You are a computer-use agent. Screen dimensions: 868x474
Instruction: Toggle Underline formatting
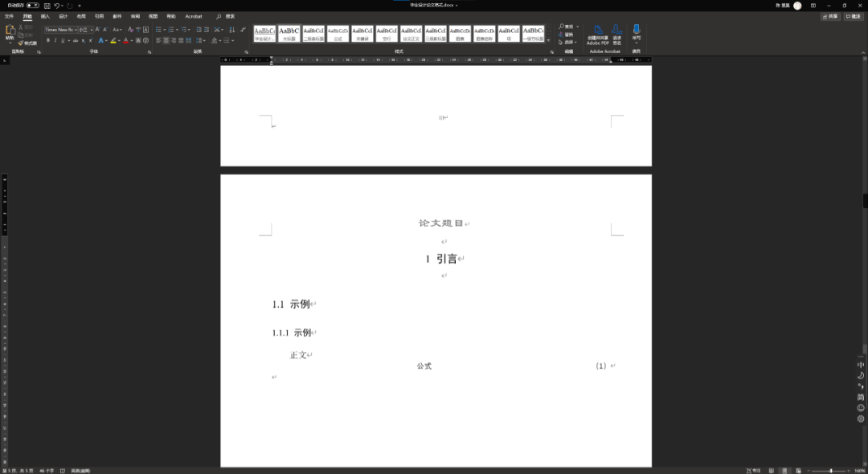63,40
